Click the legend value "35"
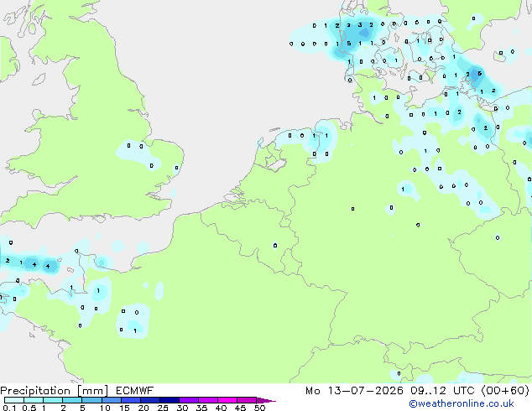This screenshot has height=411, width=532. tap(201, 408)
